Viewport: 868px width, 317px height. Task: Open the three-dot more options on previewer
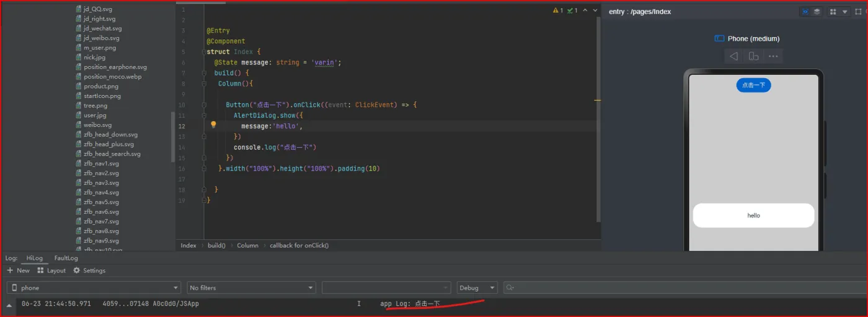tap(773, 56)
